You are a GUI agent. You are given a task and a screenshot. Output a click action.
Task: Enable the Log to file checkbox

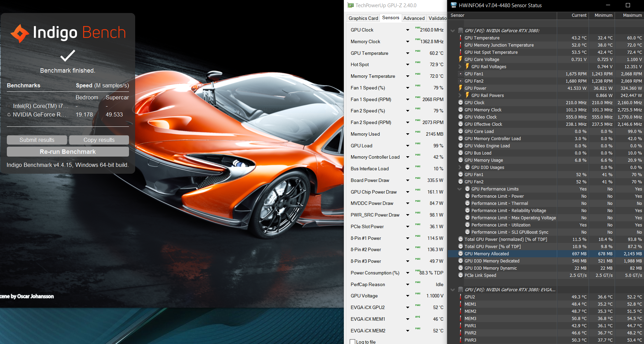352,342
